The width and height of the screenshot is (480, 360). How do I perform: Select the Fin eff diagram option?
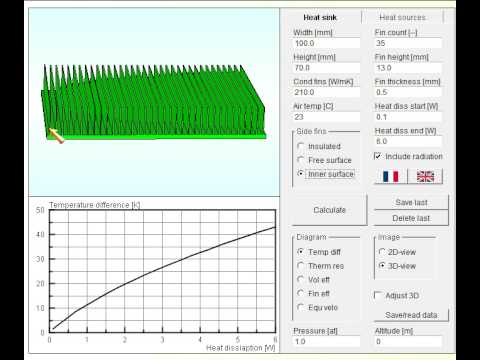pyautogui.click(x=301, y=293)
